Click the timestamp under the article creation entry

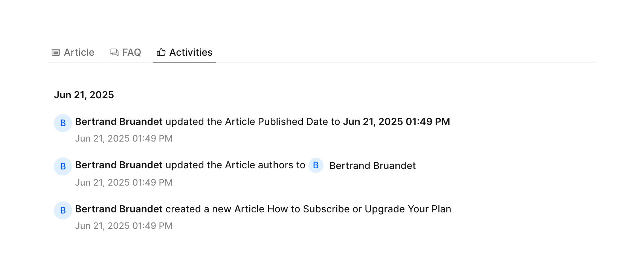124,226
